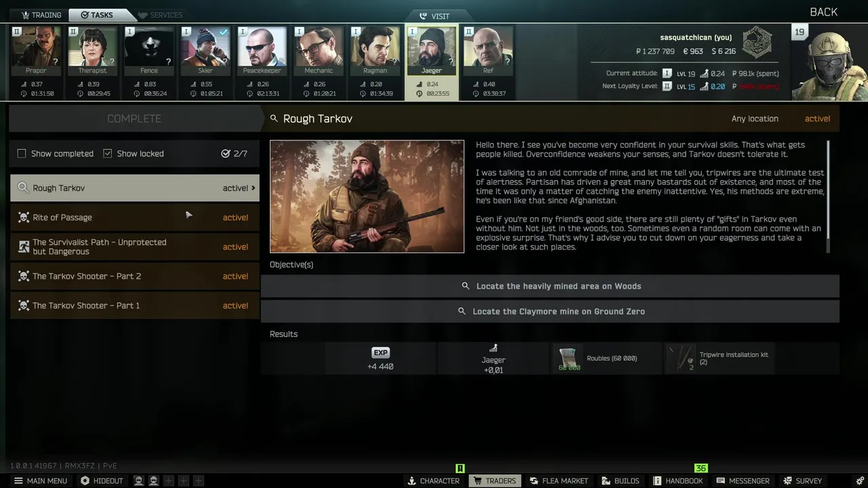
Task: Select the Rough Tarkov task row
Action: 134,188
